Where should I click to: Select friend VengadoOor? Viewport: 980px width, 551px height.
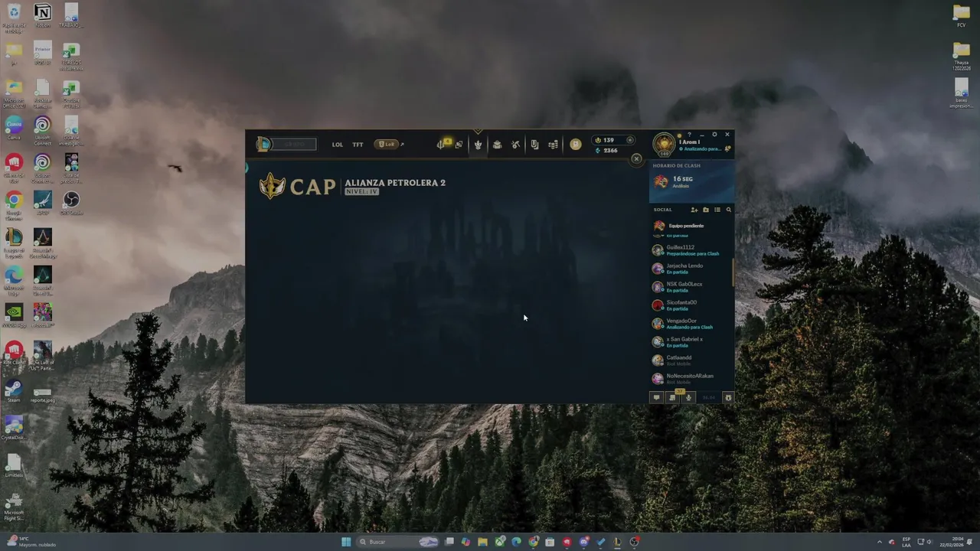click(690, 324)
